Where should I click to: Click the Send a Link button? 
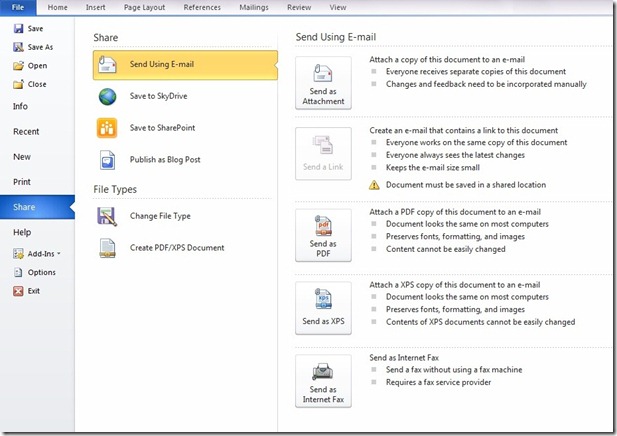point(323,153)
